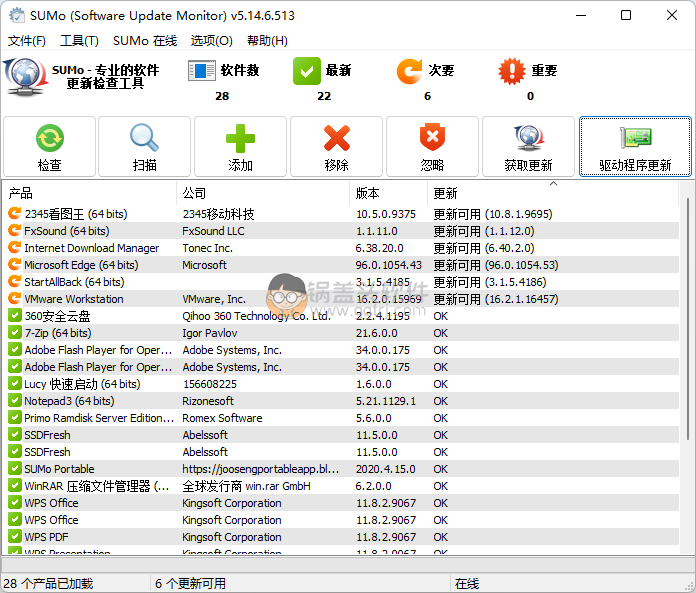Viewport: 696px width, 593px height.
Task: Click version 2020.4.15.0 cell
Action: click(x=386, y=469)
